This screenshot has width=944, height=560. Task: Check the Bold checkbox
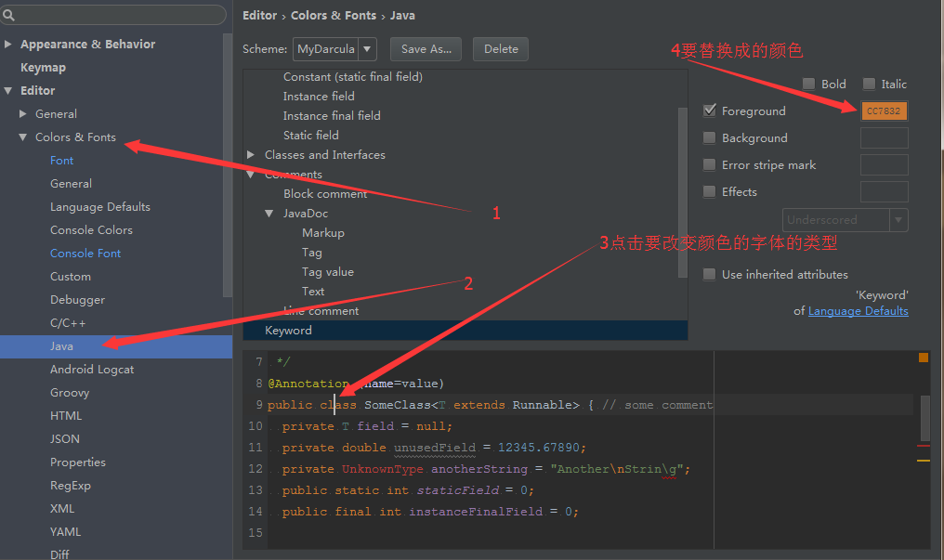click(808, 84)
